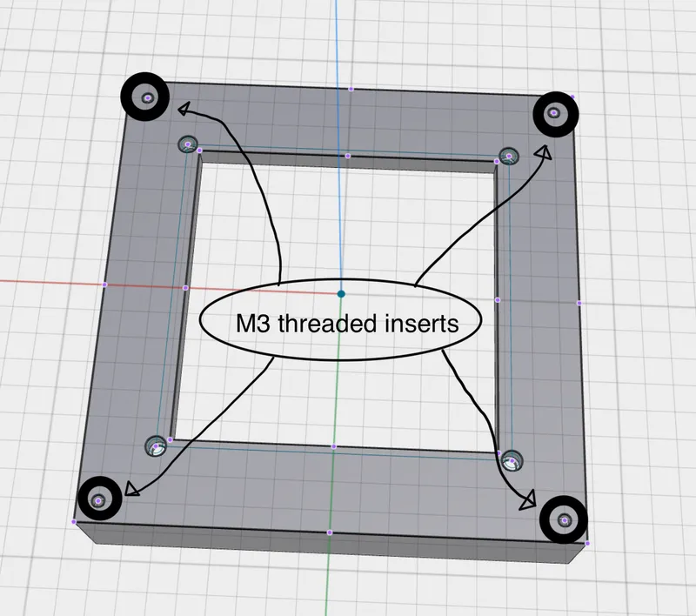Pick the outer top-left corner insert hole
The width and height of the screenshot is (696, 616).
(x=148, y=97)
